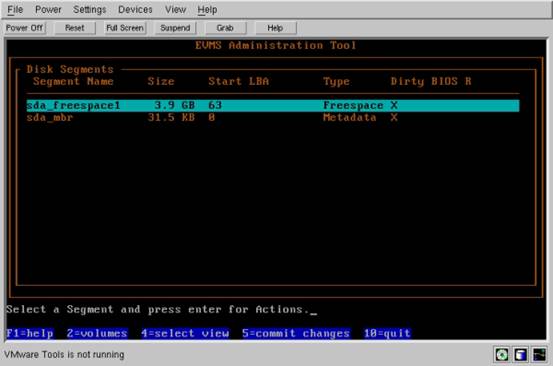Click the 3.9 GB size value

(x=175, y=105)
